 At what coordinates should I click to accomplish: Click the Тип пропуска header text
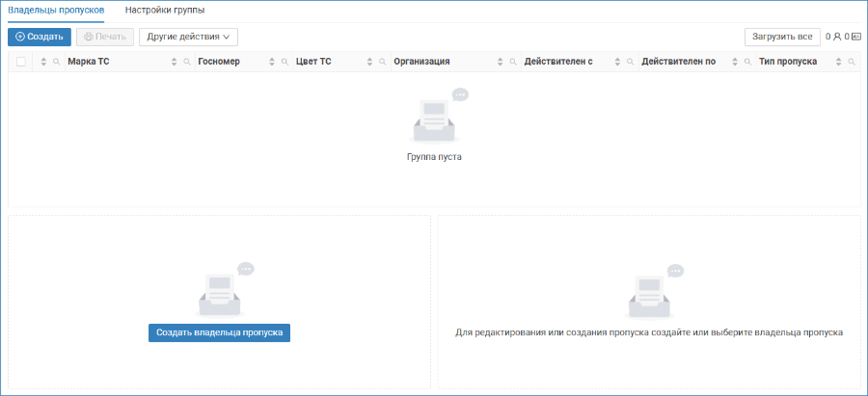pyautogui.click(x=788, y=62)
